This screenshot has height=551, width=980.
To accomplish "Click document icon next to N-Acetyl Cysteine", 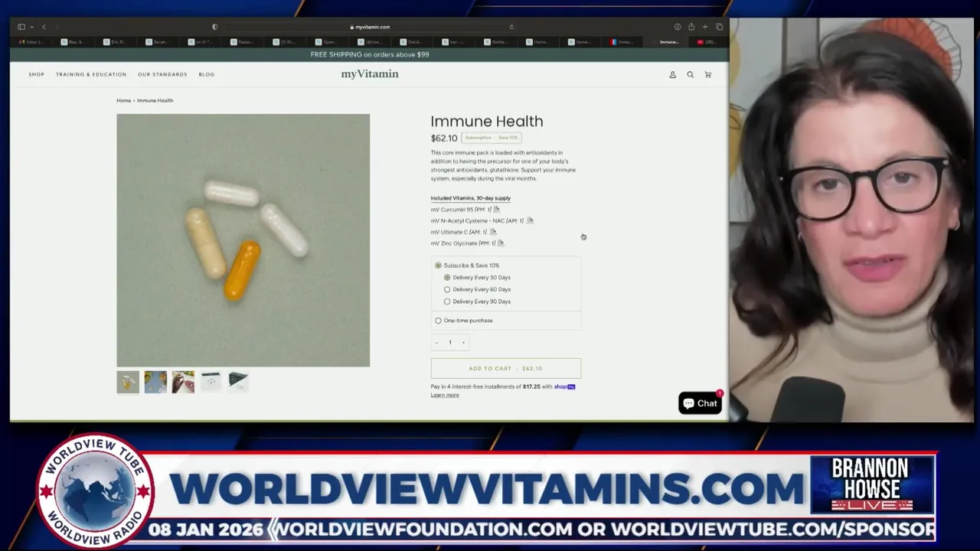I will 530,220.
